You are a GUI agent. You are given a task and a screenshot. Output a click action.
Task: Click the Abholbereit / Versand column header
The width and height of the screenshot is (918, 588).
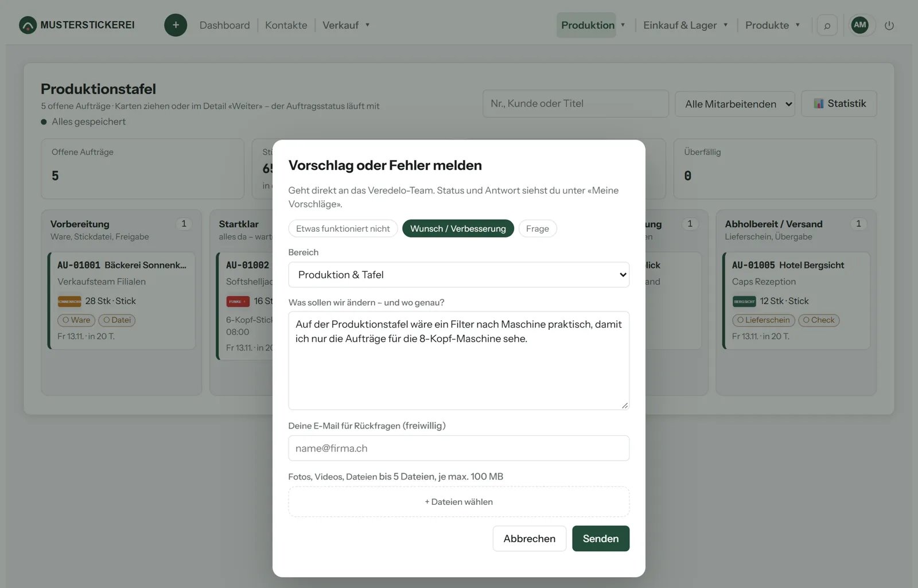pos(773,224)
